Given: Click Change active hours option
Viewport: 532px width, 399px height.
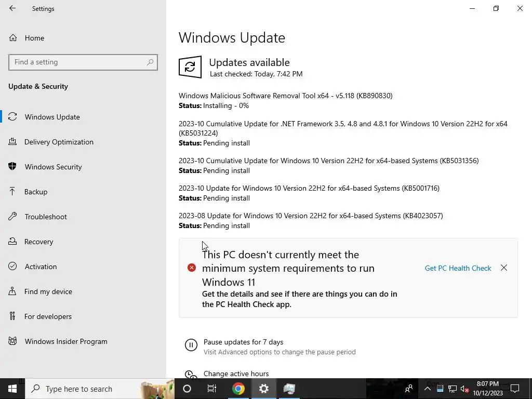Looking at the screenshot, I should (x=236, y=374).
